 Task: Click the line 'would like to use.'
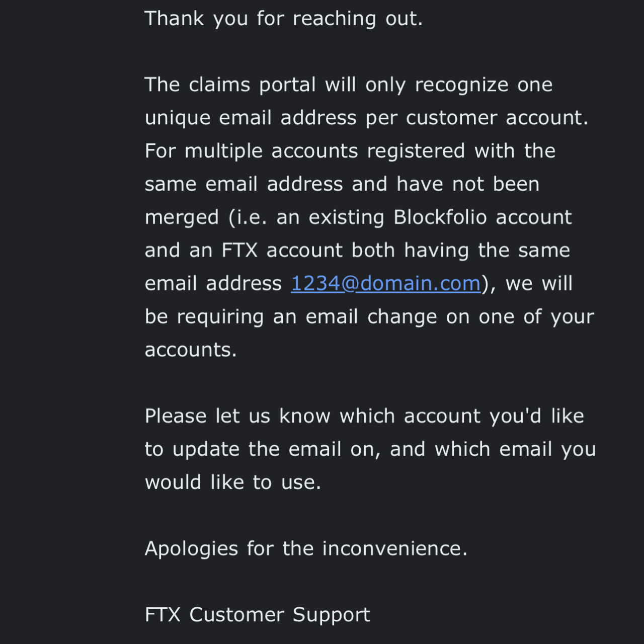pyautogui.click(x=233, y=482)
